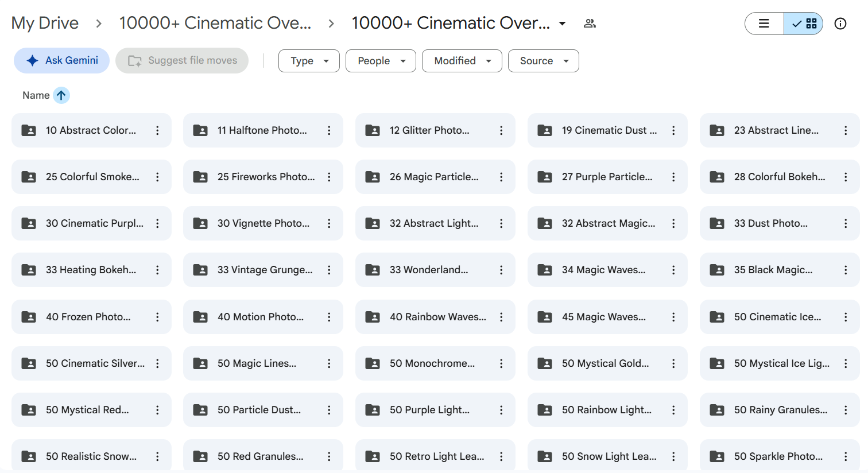Expand the Modified filter dropdown
868x473 pixels.
tap(462, 61)
